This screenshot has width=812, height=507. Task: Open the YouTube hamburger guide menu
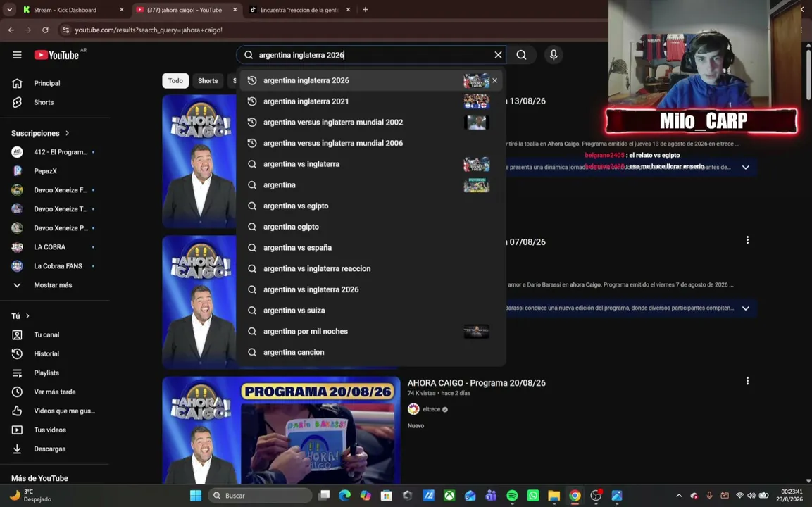tap(17, 55)
